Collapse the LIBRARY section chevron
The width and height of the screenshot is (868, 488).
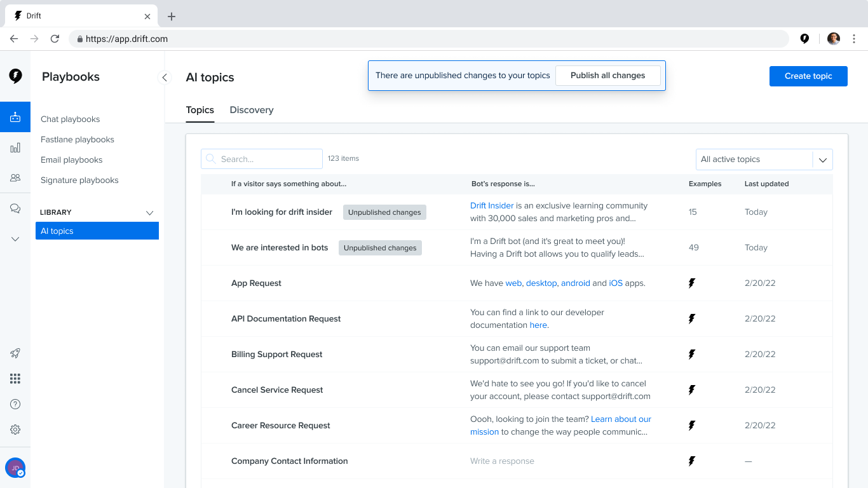pyautogui.click(x=150, y=212)
